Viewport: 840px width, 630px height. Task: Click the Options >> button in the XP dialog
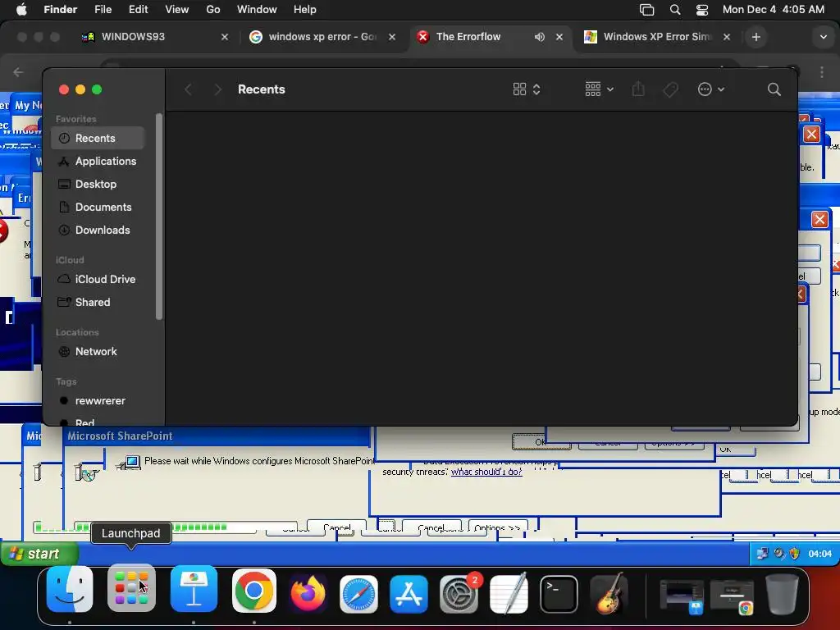click(x=498, y=527)
